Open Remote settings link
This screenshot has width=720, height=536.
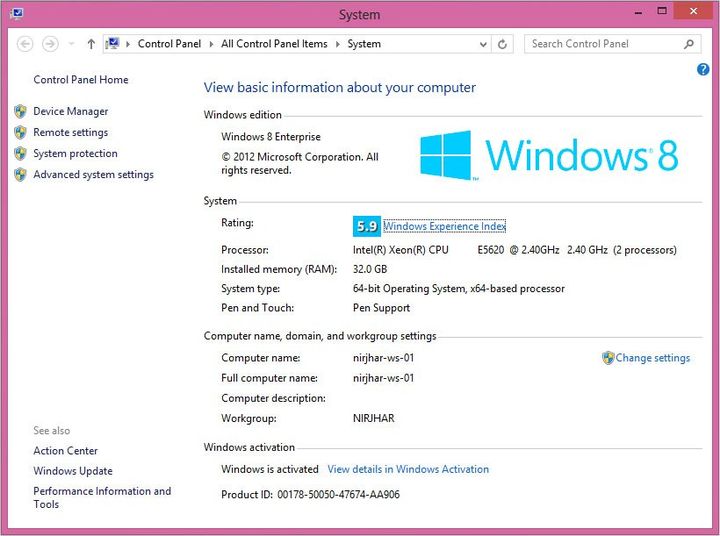point(70,132)
